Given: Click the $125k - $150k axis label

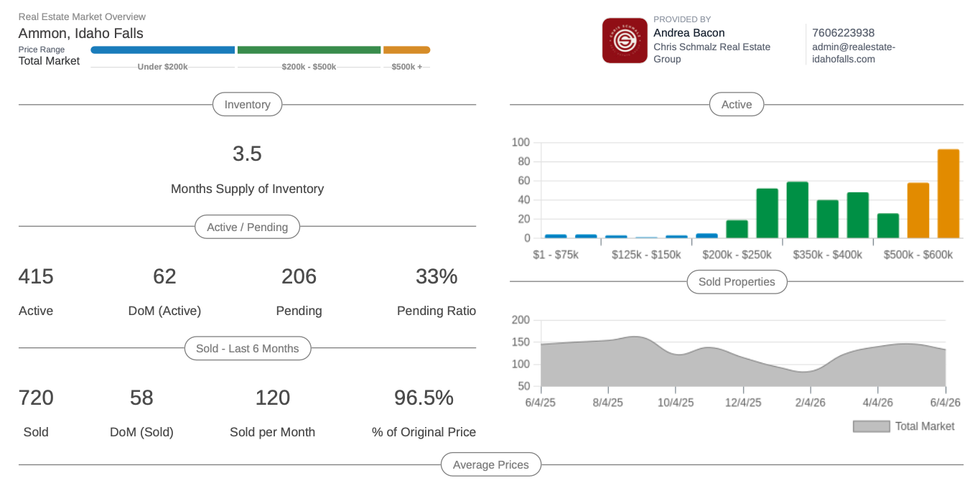Looking at the screenshot, I should click(646, 255).
